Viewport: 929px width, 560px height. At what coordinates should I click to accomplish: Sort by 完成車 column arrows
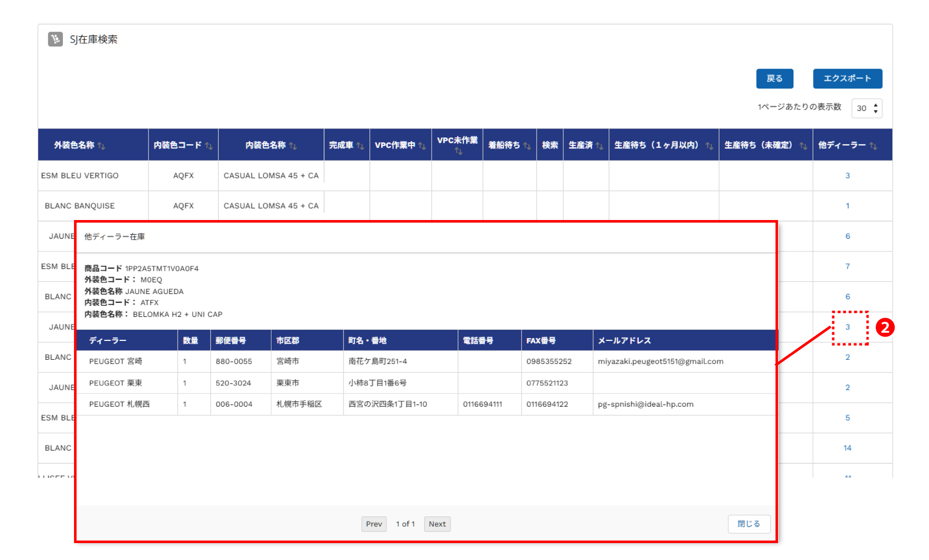360,146
